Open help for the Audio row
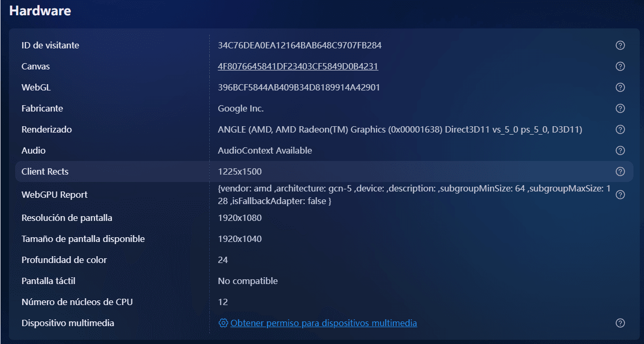Image resolution: width=644 pixels, height=344 pixels. point(620,150)
